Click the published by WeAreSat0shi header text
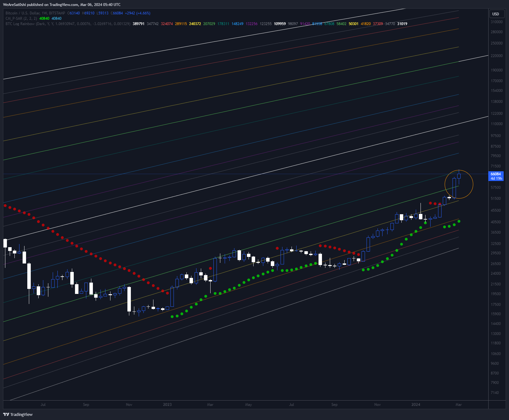 click(62, 5)
